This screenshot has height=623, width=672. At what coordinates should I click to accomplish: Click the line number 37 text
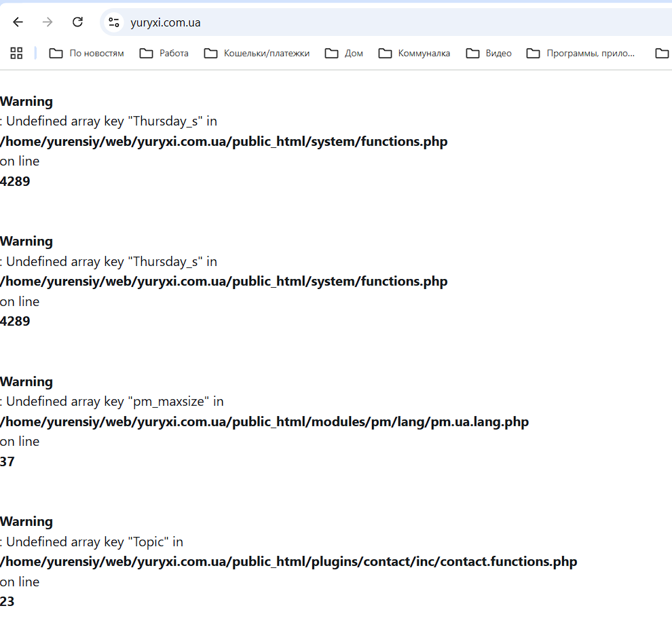7,461
